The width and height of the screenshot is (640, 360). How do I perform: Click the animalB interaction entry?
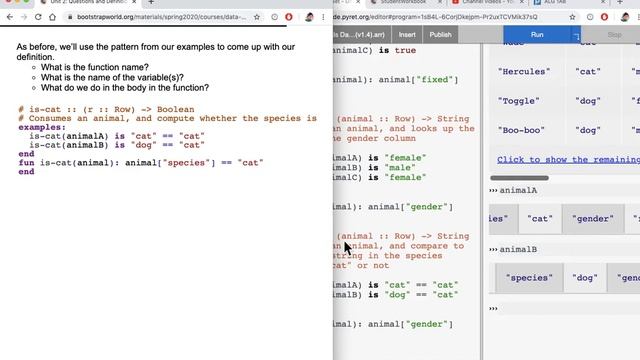pos(518,249)
